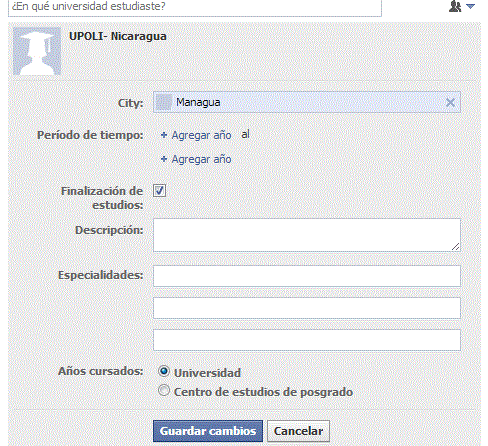Add start year via first Agregar año
The height and width of the screenshot is (446, 488).
coord(201,135)
